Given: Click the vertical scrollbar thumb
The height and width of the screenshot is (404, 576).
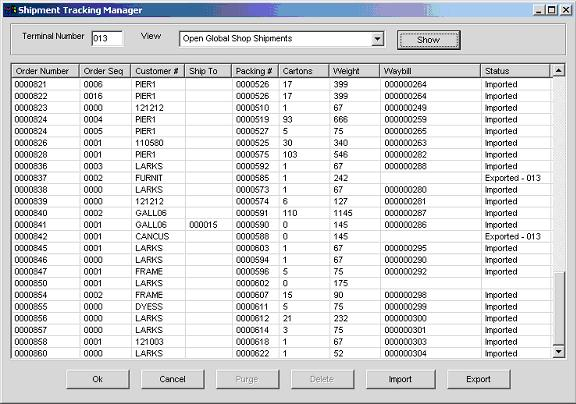Looking at the screenshot, I should [558, 309].
